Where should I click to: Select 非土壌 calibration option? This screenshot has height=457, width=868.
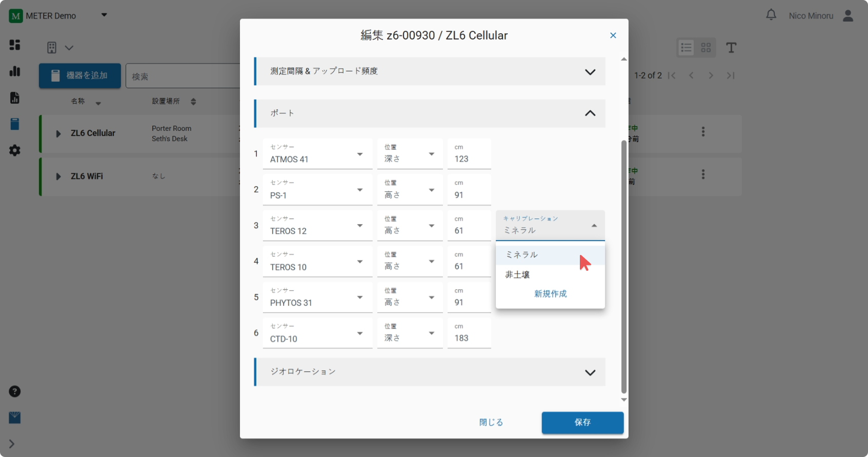coord(550,275)
